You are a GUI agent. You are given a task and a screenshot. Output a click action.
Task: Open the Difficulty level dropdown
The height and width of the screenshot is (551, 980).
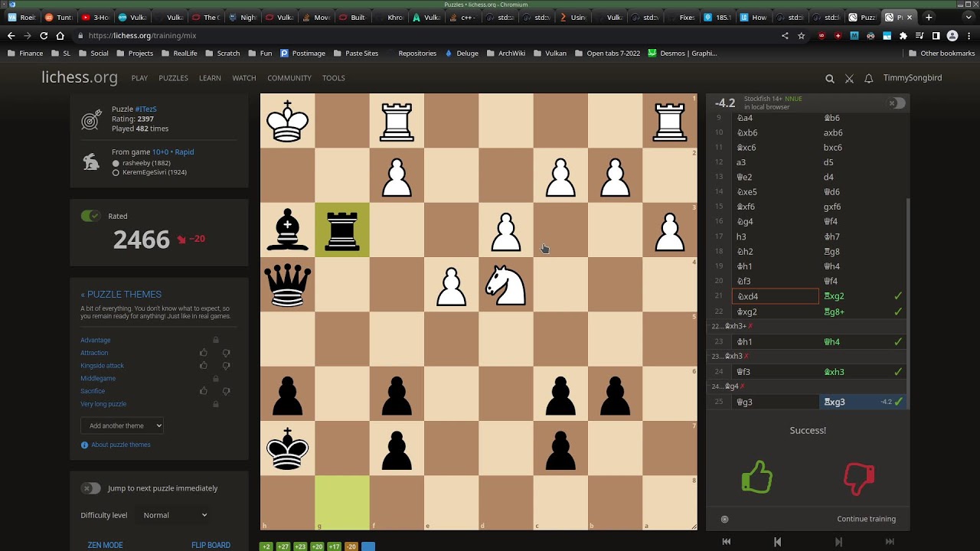(x=175, y=515)
